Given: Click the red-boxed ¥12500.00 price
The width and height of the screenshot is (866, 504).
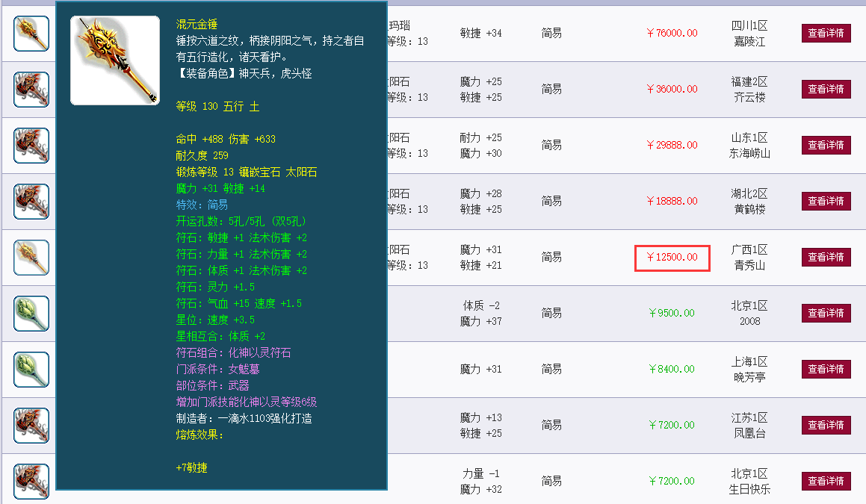Looking at the screenshot, I should (672, 257).
